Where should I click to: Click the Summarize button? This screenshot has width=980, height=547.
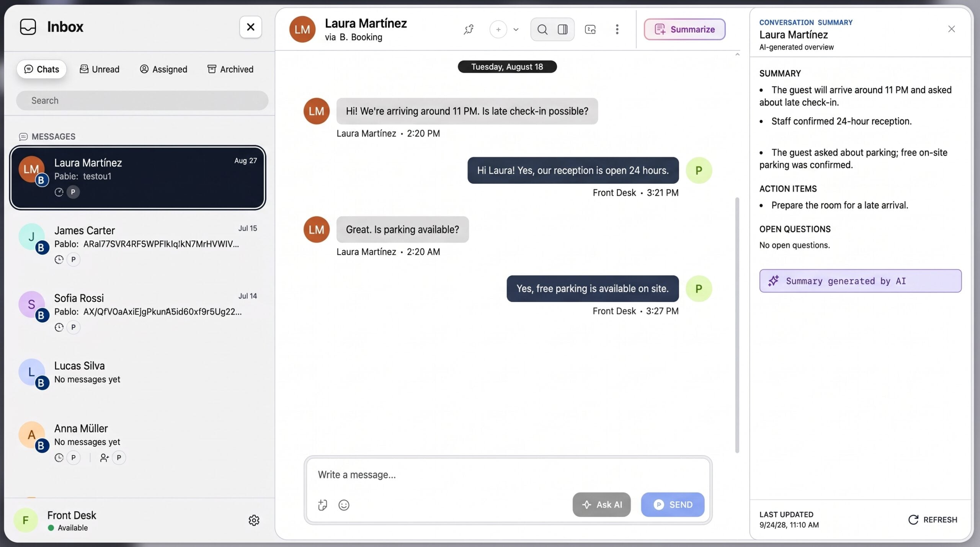(684, 29)
